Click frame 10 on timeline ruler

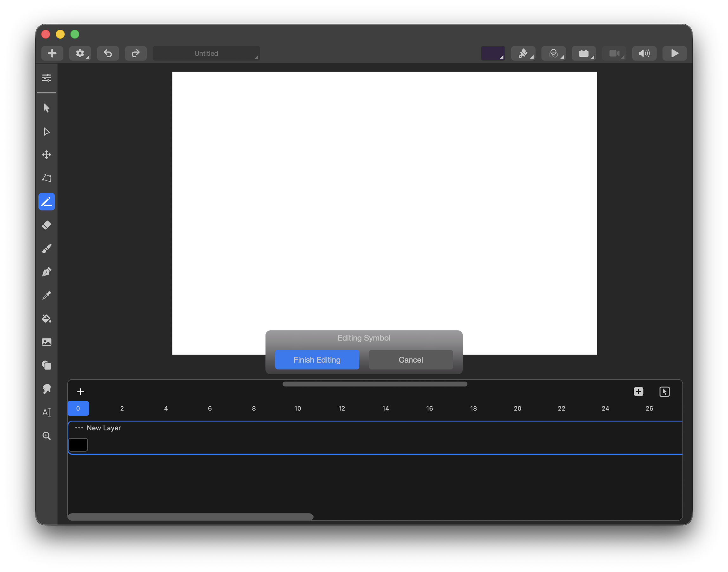(298, 408)
